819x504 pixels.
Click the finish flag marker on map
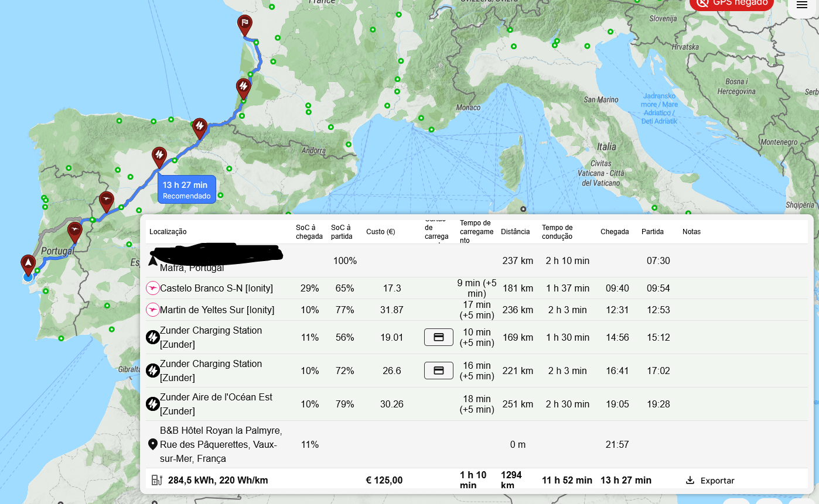pyautogui.click(x=245, y=25)
